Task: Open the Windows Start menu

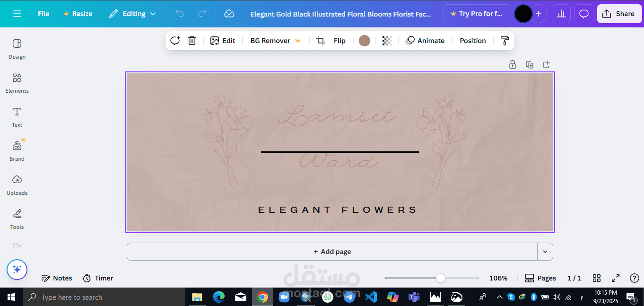Action: point(11,297)
